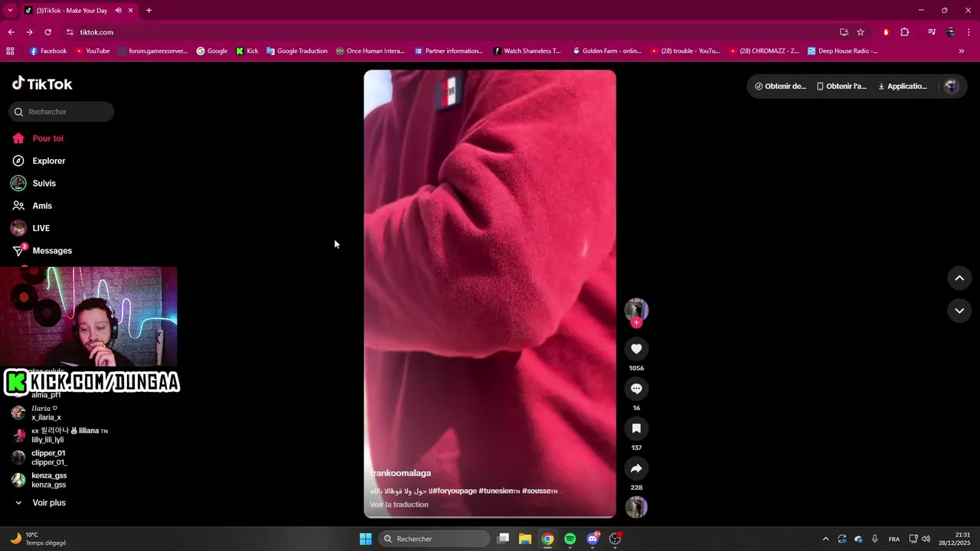980x551 pixels.
Task: Open Watch Shameless bookmark
Action: 527,51
